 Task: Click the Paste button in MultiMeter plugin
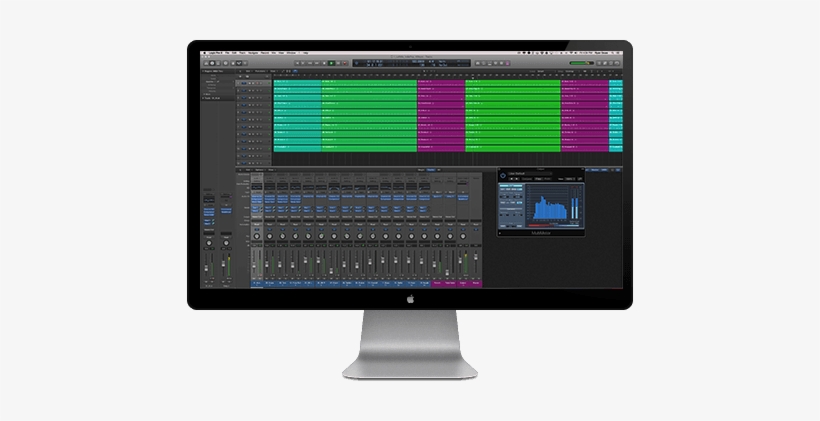(547, 178)
